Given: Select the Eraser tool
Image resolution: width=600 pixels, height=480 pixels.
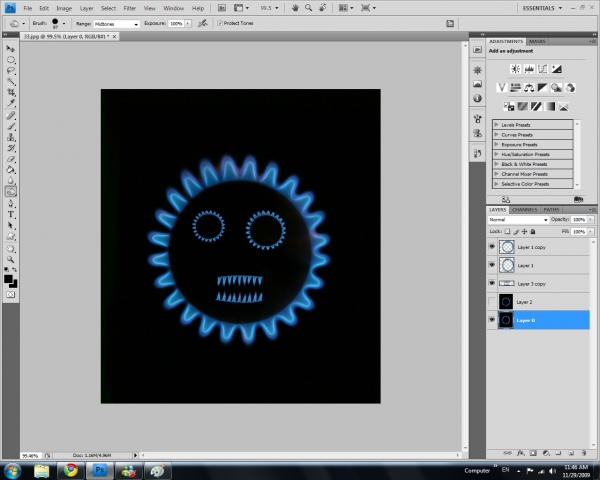Looking at the screenshot, I should coord(11,159).
